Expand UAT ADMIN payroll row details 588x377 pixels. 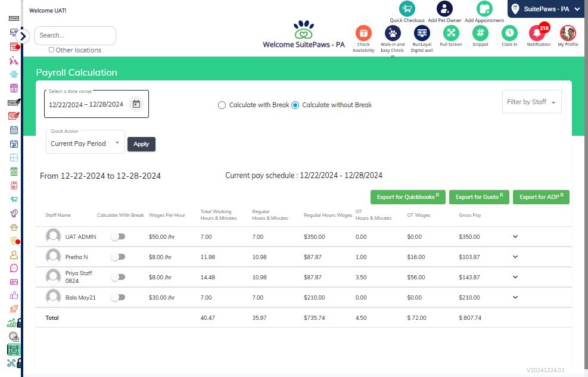[x=515, y=236]
